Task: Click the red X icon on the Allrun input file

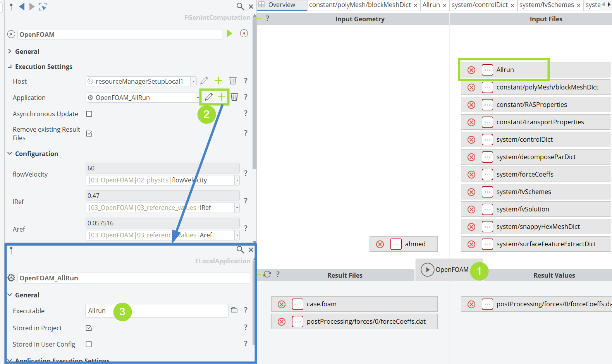Action: (x=471, y=70)
